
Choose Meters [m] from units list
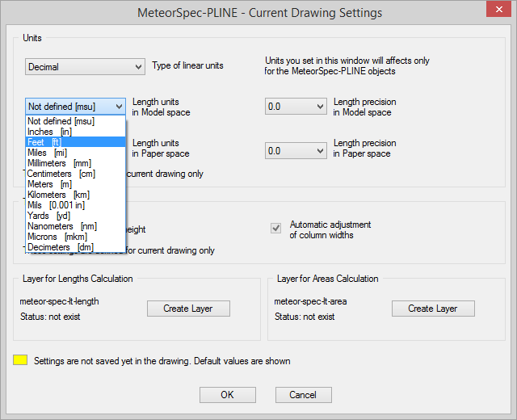75,184
